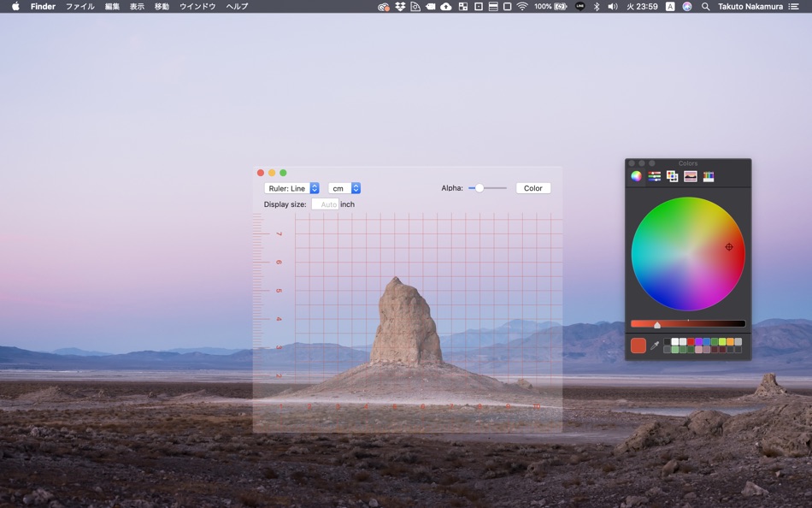
Task: Pick the purple swatch in saved colors
Action: pyautogui.click(x=698, y=341)
